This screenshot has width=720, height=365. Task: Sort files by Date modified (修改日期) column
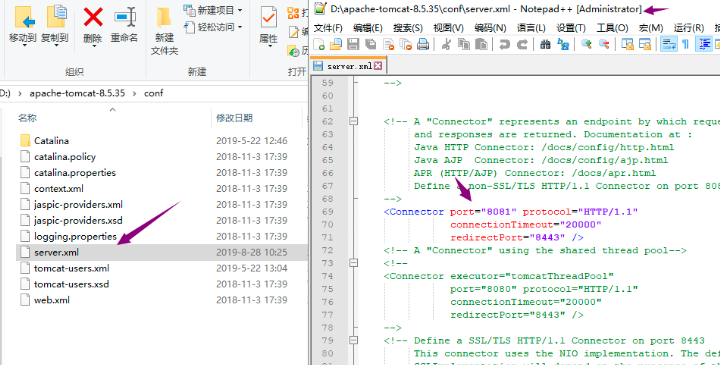pos(234,118)
